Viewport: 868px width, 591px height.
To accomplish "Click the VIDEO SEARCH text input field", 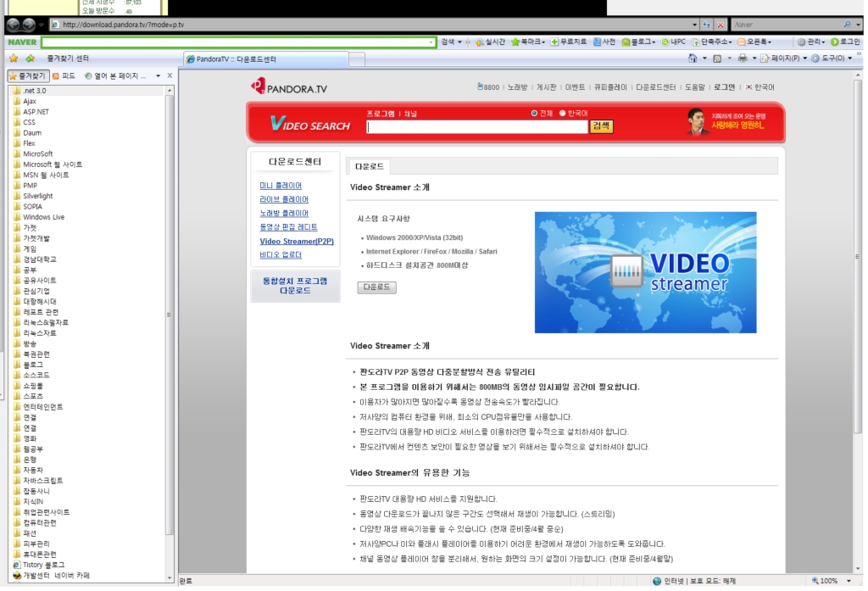I will point(476,127).
